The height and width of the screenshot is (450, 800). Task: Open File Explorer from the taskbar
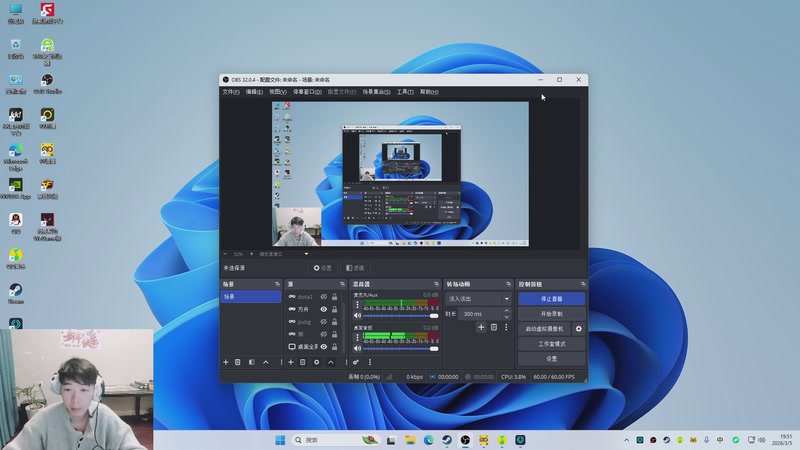pos(410,440)
